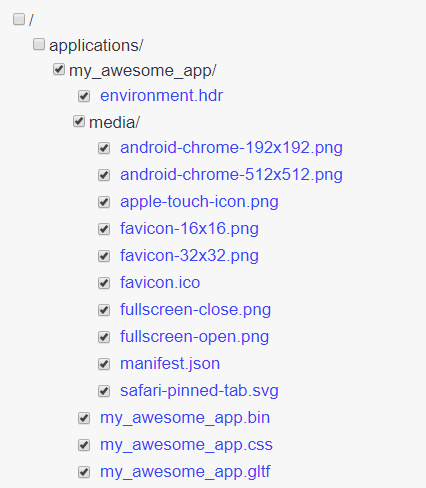
Task: Open the favicon-32x32.png link
Action: [189, 256]
